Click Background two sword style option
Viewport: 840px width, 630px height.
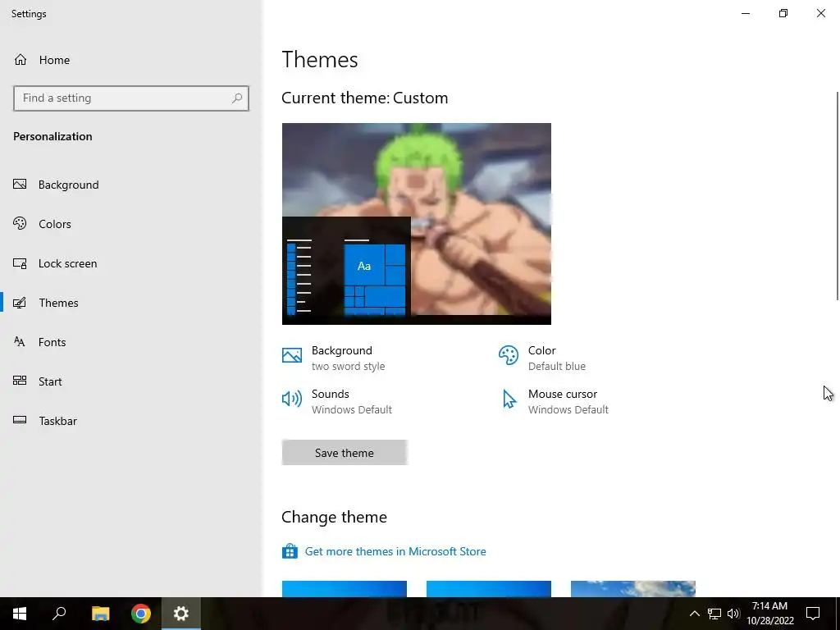coord(334,358)
